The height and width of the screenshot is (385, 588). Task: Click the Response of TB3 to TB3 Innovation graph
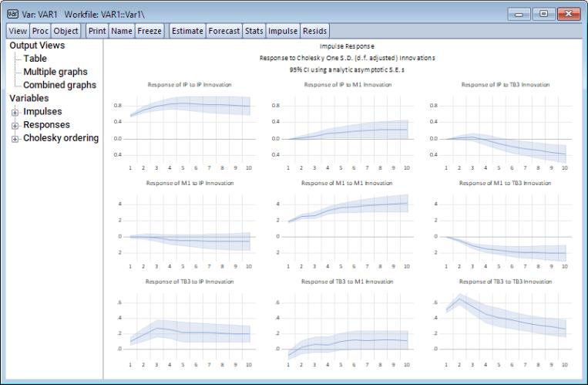[505, 322]
